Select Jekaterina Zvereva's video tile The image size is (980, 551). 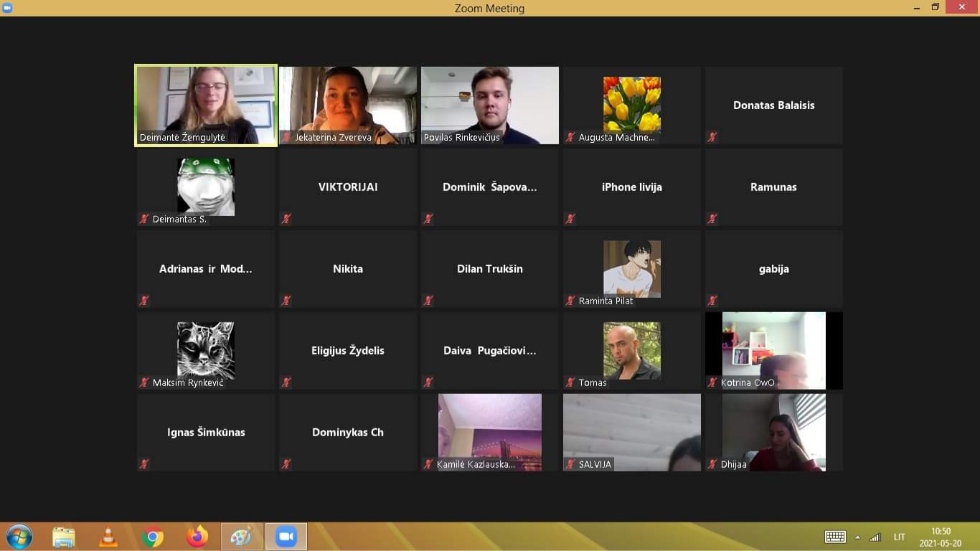[x=348, y=105]
